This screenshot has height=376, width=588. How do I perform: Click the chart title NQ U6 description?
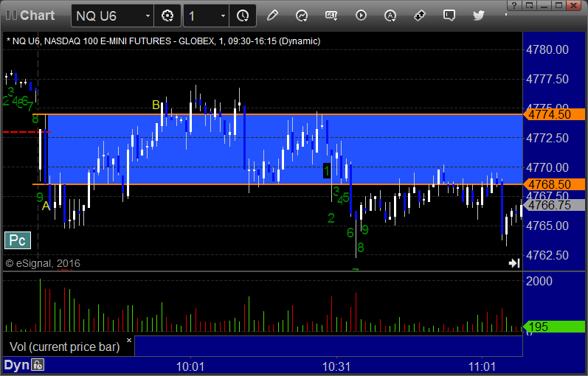tap(164, 41)
